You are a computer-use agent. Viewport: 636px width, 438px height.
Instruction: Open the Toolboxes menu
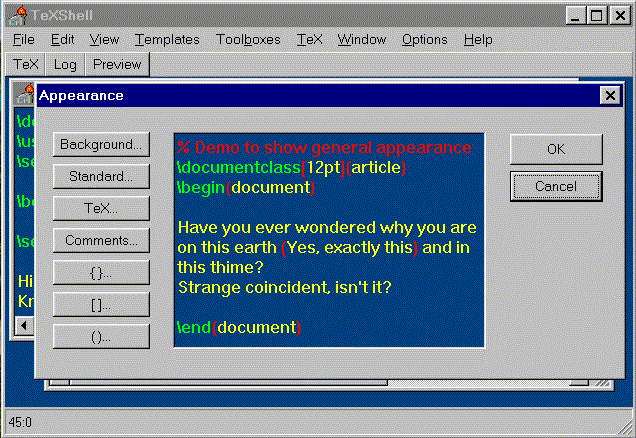pos(248,39)
